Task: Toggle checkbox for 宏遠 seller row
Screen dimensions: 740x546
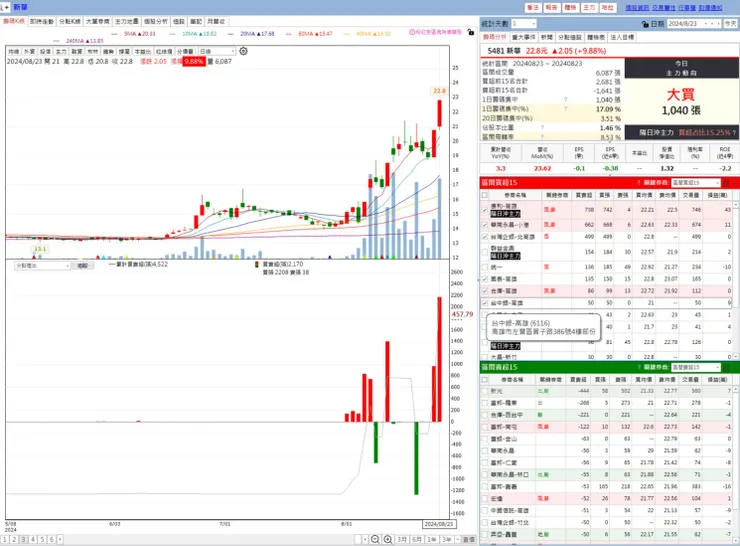Action: click(x=485, y=498)
